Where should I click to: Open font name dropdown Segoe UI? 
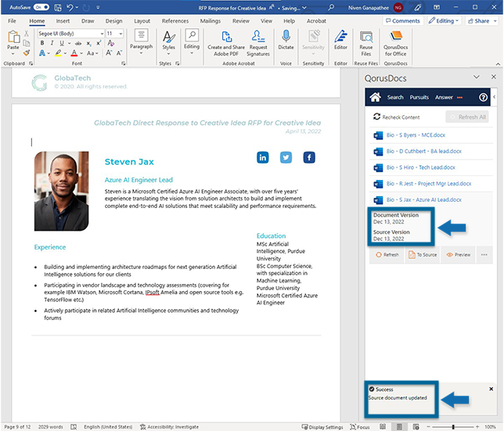tap(102, 34)
